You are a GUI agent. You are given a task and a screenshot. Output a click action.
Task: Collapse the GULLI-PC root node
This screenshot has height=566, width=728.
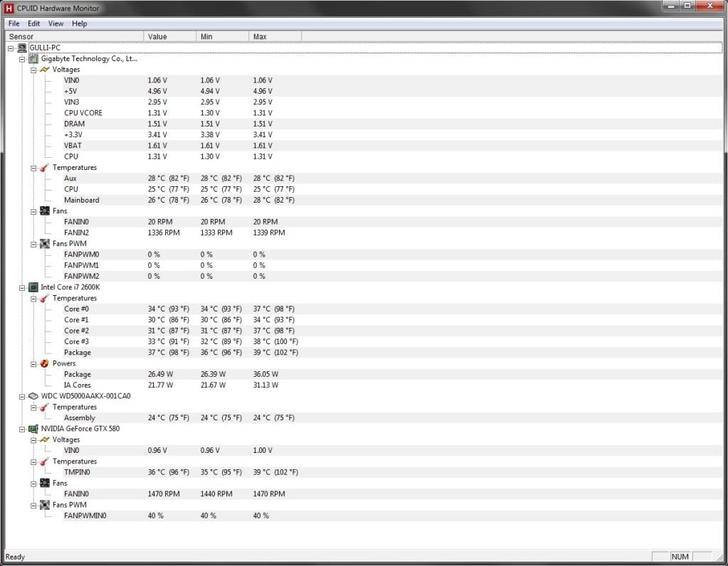point(11,48)
